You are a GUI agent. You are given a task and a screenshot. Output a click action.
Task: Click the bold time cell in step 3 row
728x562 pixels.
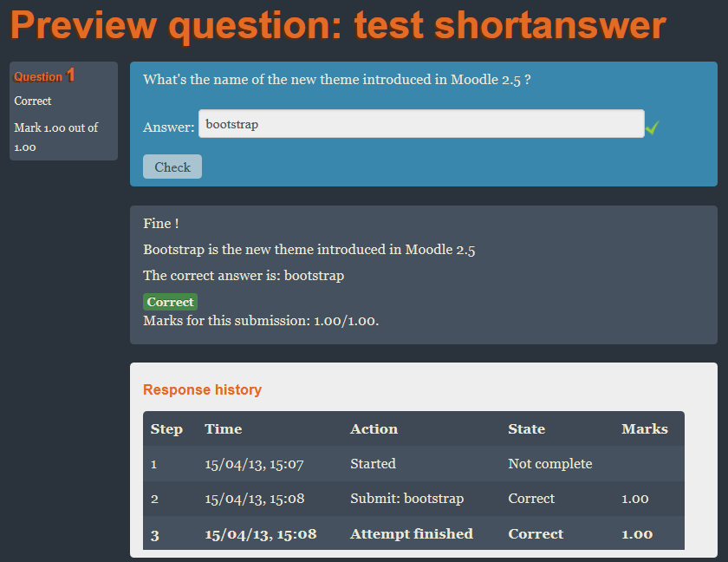tap(261, 534)
